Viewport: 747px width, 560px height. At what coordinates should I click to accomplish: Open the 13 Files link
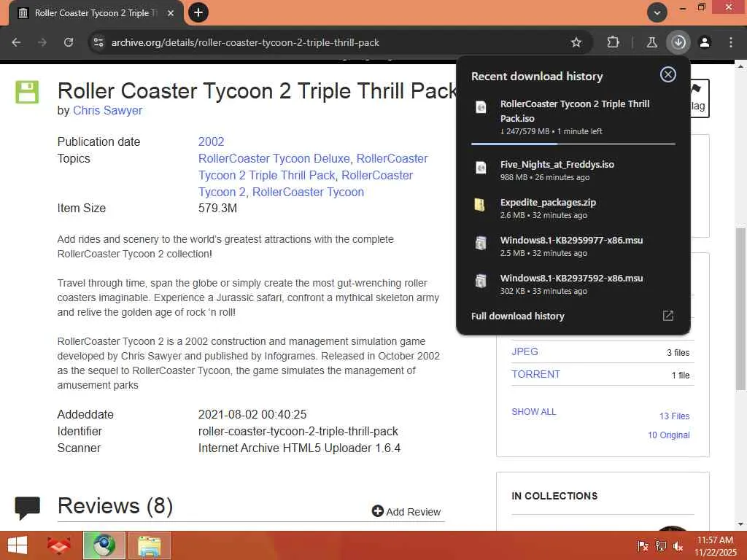674,416
